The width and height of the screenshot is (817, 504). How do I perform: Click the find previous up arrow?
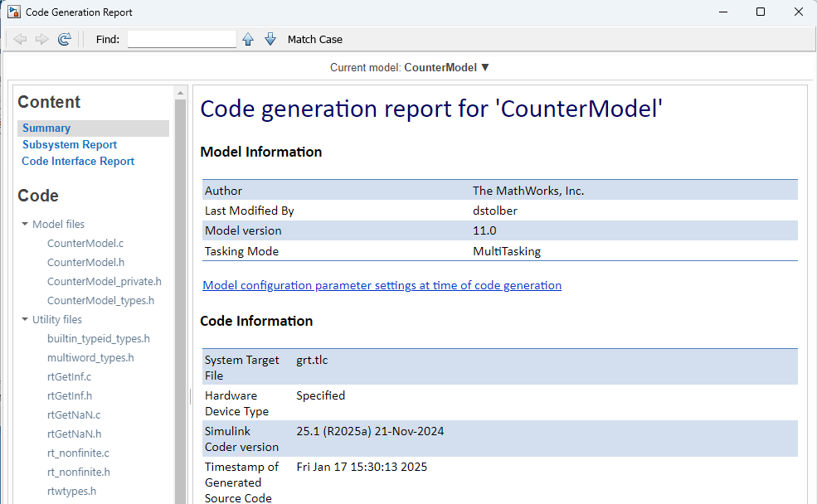pyautogui.click(x=248, y=39)
